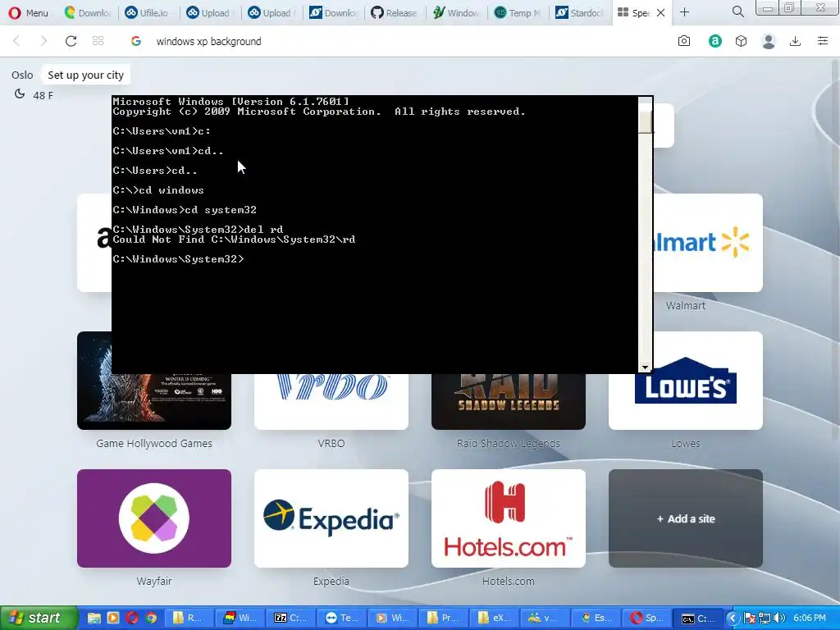The height and width of the screenshot is (630, 840).
Task: Open the Hotels.com speed dial tile
Action: pyautogui.click(x=509, y=518)
